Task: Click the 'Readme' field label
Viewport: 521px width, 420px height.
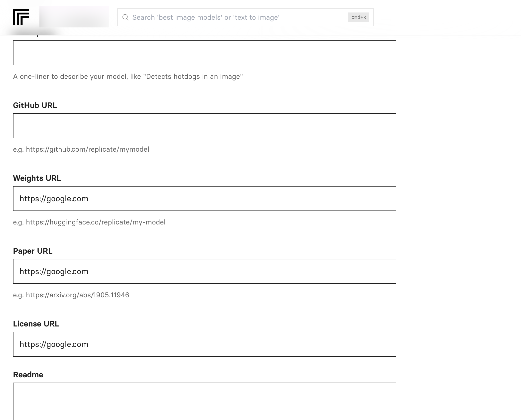Action: click(x=28, y=375)
